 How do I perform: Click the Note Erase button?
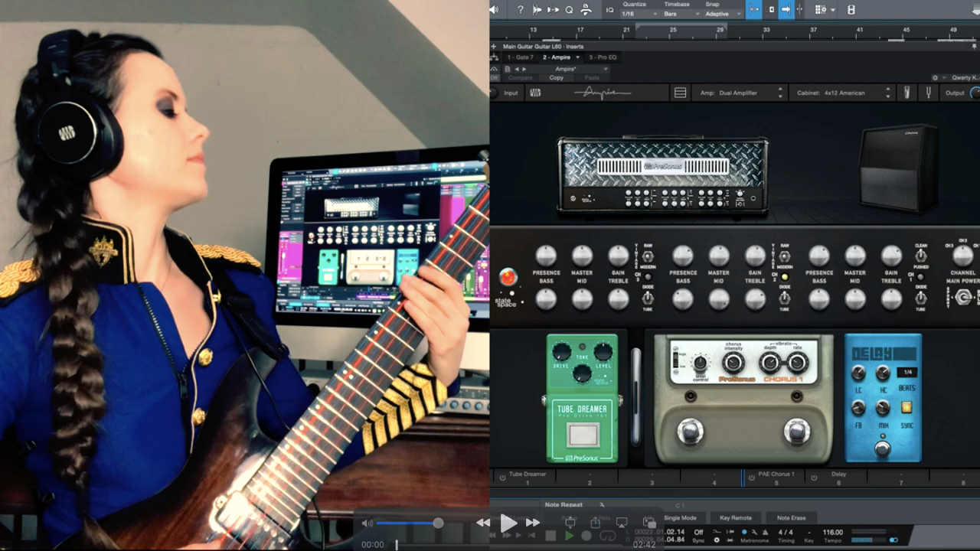pos(791,518)
